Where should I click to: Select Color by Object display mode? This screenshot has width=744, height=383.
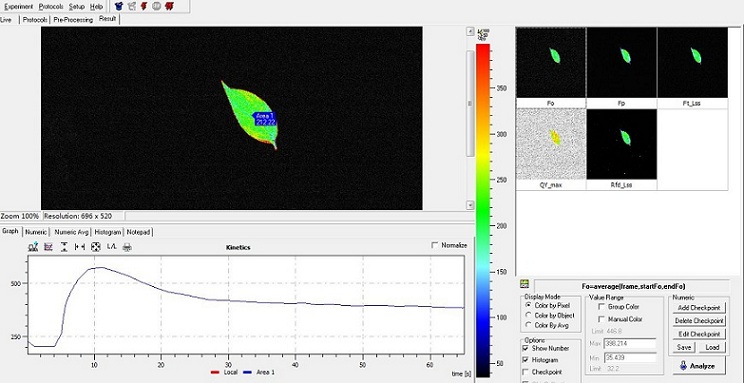[x=529, y=315]
